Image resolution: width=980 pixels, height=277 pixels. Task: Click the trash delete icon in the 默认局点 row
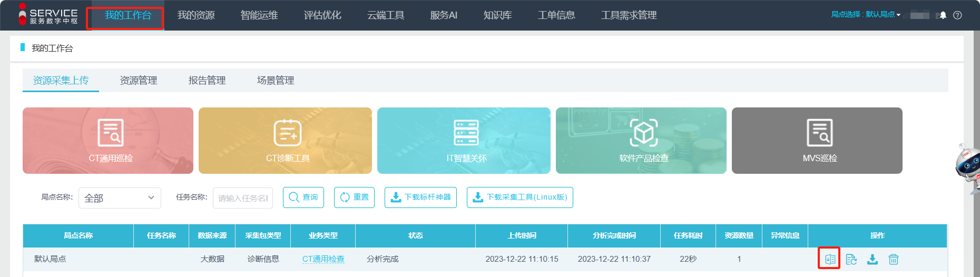click(x=894, y=259)
